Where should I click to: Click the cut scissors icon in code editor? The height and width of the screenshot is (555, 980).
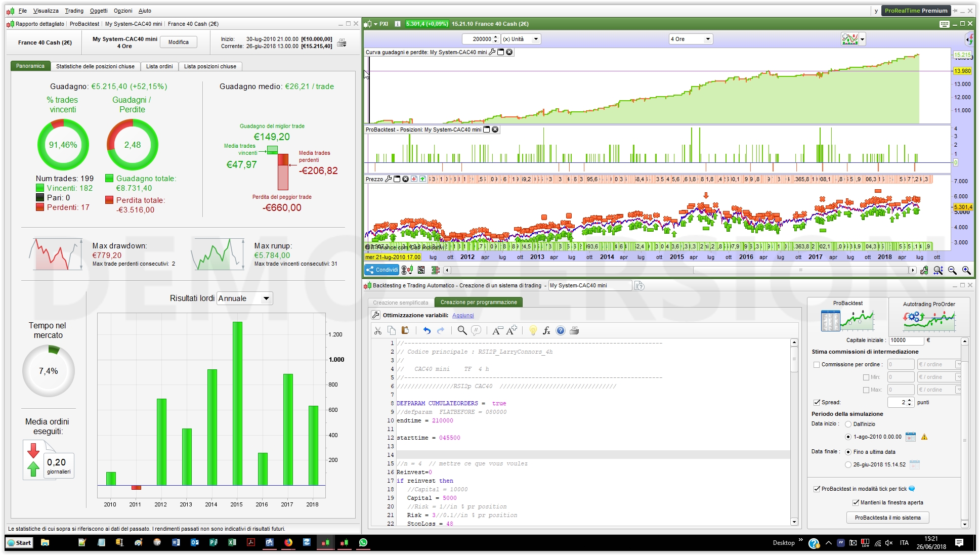click(x=377, y=331)
